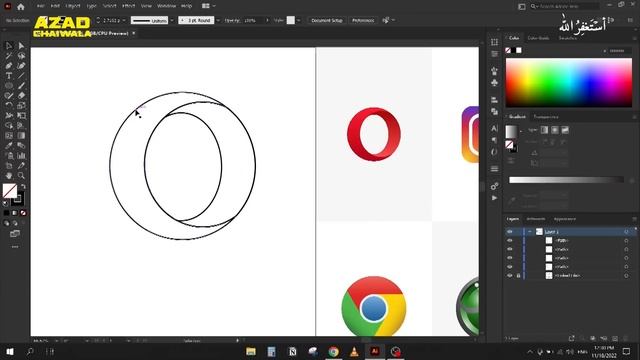Click the stroke swatch in toolbar
This screenshot has height=360, width=640.
(19, 199)
